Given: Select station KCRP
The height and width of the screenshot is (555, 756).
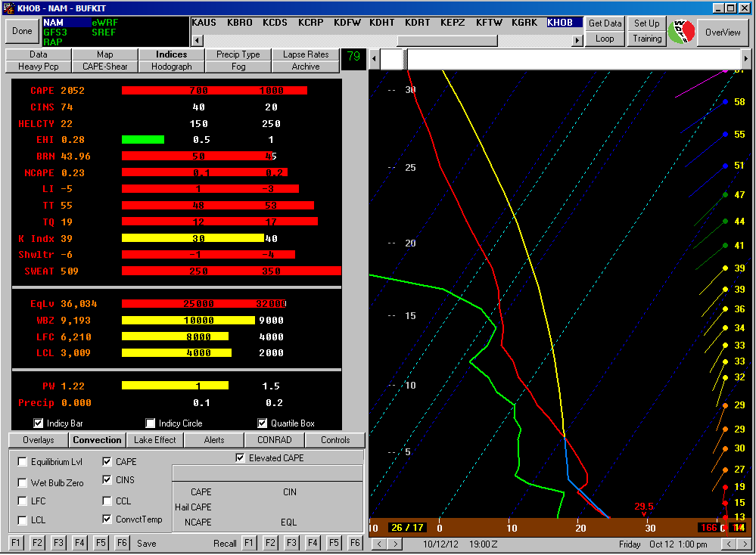Looking at the screenshot, I should [310, 23].
